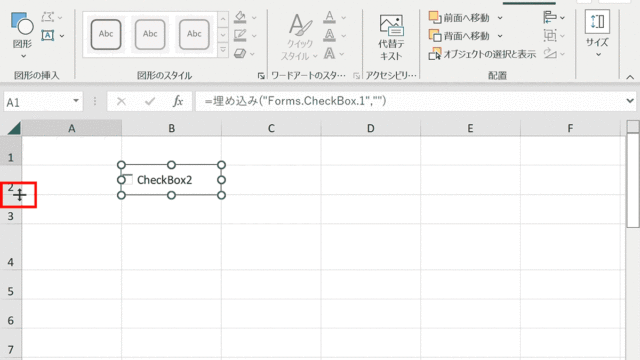
Task: Select column F header
Action: point(570,128)
